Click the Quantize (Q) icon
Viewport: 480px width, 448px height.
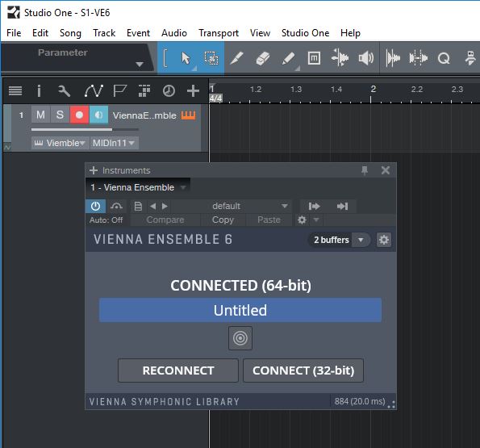(x=444, y=58)
